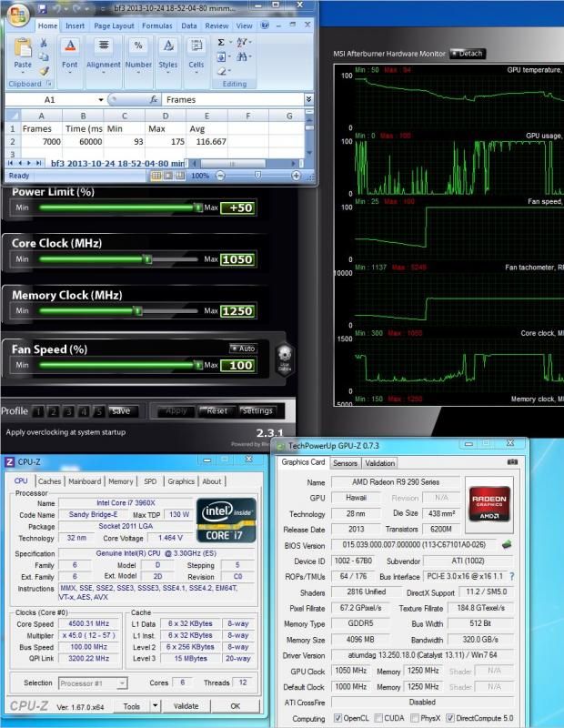Copy selection using the Excel copy icon
564x728 pixels.
tap(43, 56)
